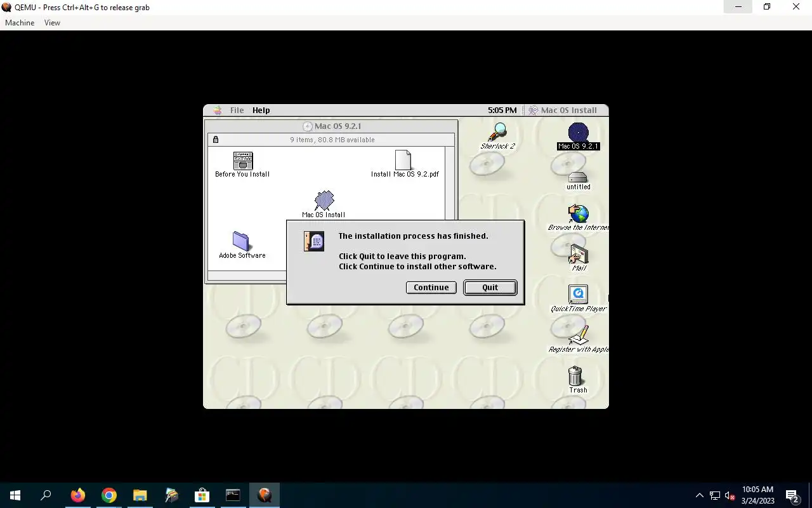Image resolution: width=812 pixels, height=508 pixels.
Task: Open the File menu
Action: point(237,110)
